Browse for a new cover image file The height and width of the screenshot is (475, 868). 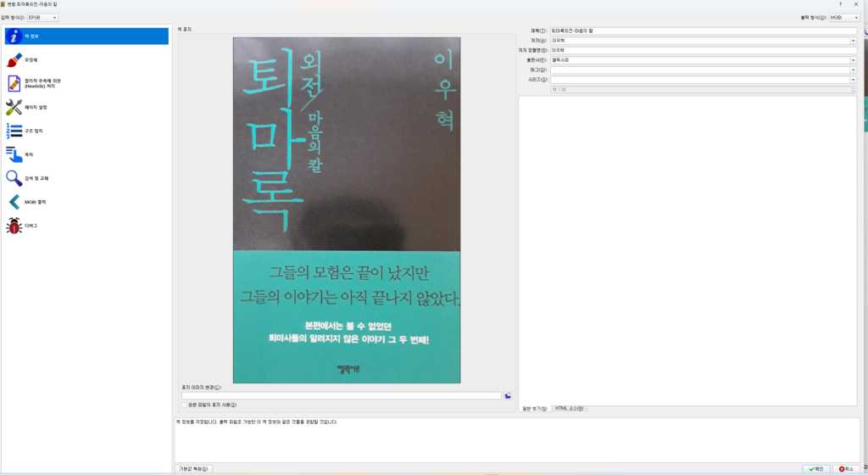pyautogui.click(x=508, y=396)
